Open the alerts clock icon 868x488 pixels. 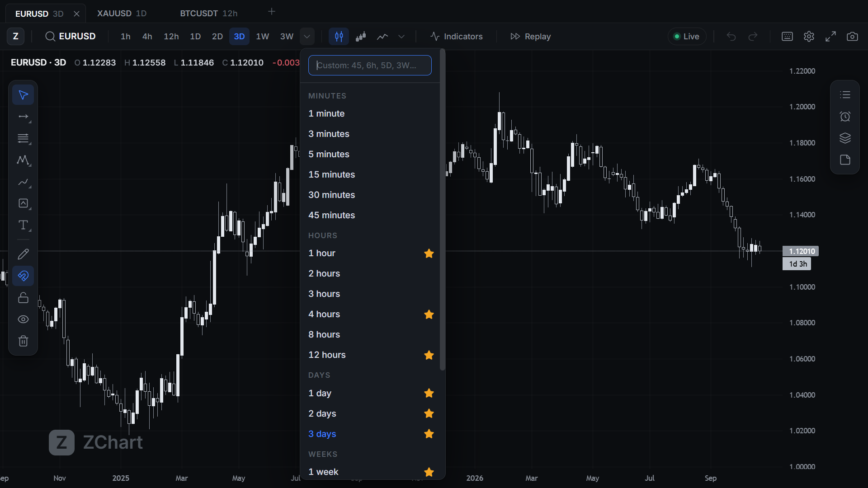pyautogui.click(x=845, y=117)
